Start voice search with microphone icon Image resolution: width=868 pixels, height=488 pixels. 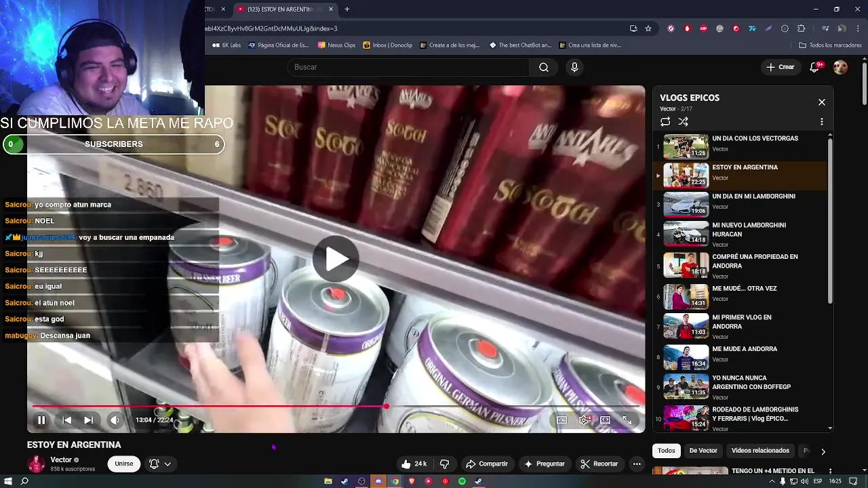(x=574, y=67)
